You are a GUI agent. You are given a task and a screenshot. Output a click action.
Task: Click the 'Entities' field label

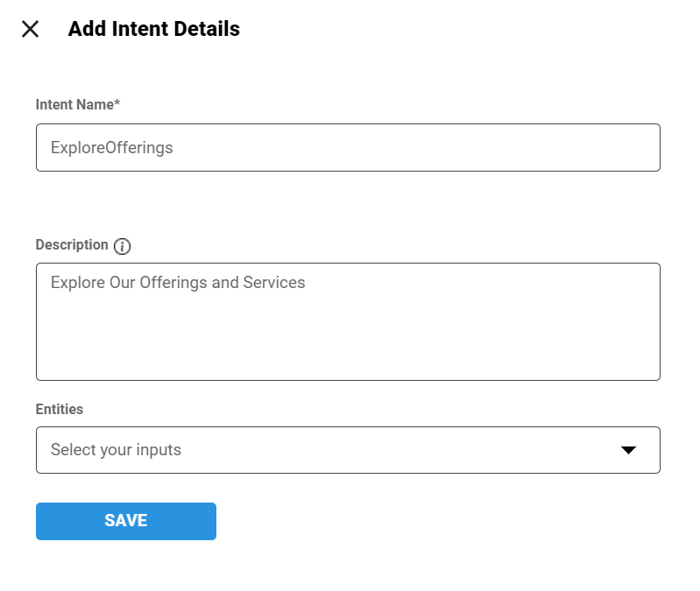60,409
